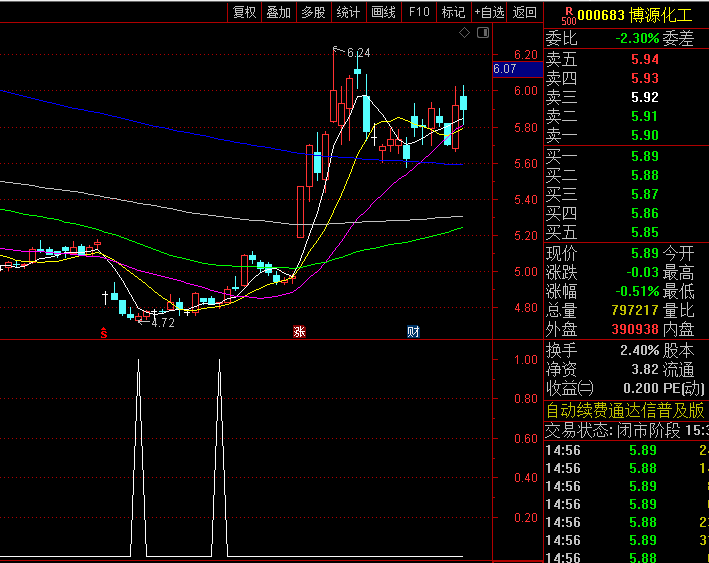Toggle the panel icon beside the diamond
709x563 pixels.
click(483, 33)
